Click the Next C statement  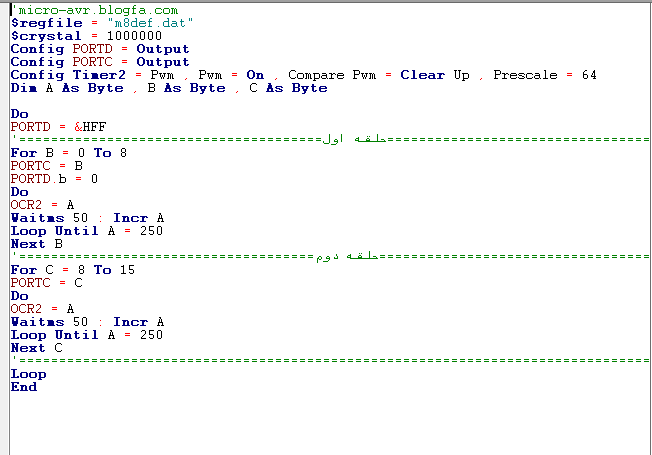(36, 348)
